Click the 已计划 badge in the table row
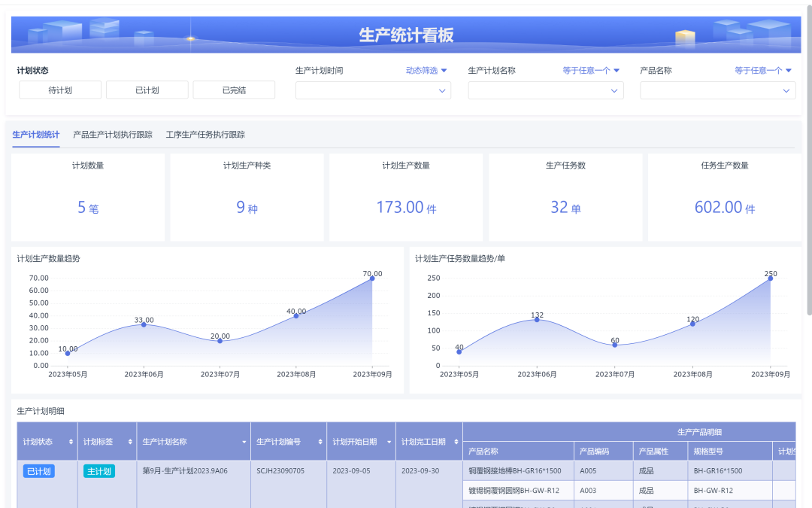 click(x=38, y=471)
